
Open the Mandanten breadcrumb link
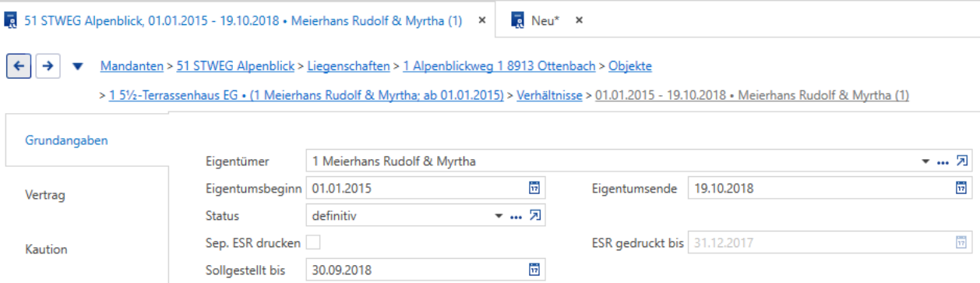coord(132,66)
